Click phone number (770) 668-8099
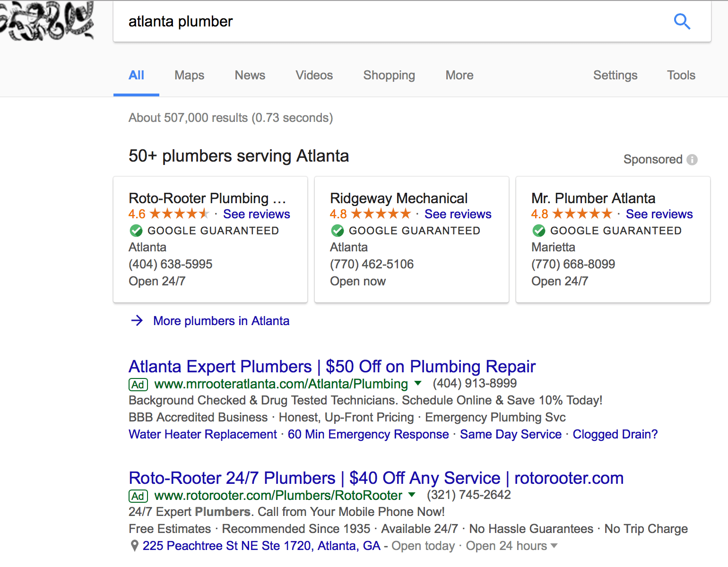This screenshot has height=567, width=728. coord(573,264)
